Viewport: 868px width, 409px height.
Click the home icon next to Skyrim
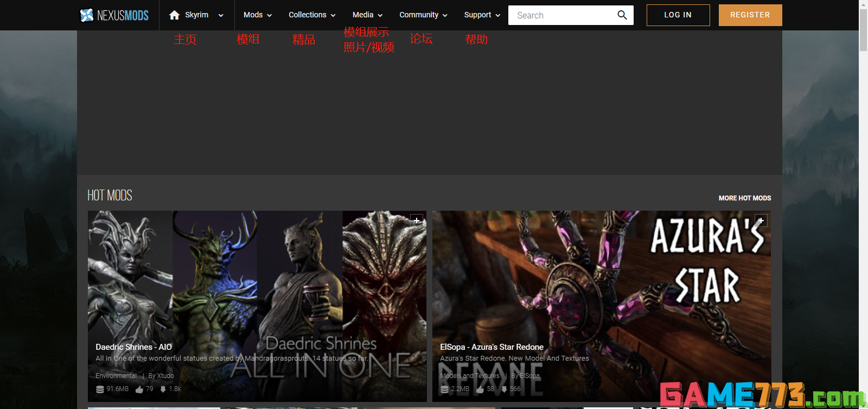click(x=174, y=15)
